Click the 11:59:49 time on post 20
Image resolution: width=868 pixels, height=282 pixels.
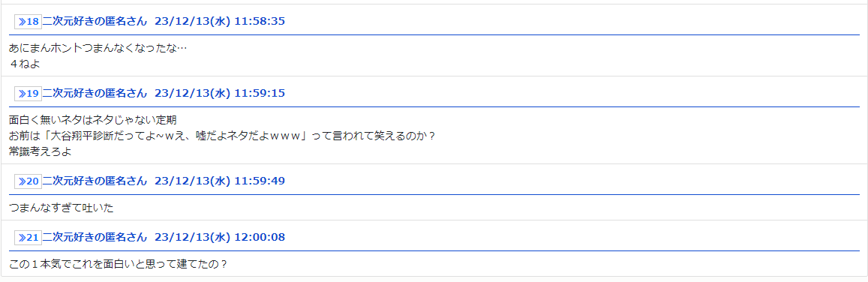point(260,181)
